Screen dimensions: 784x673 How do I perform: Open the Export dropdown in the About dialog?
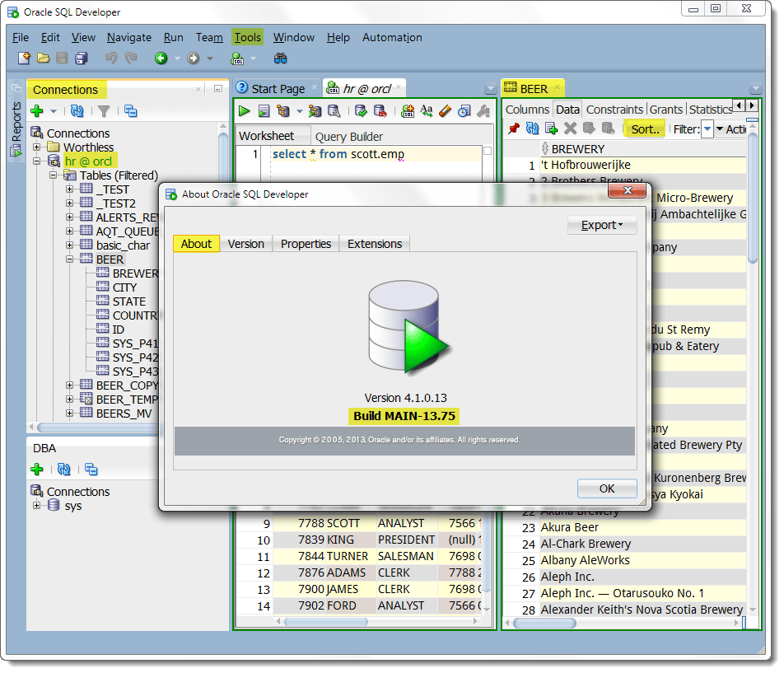click(x=601, y=225)
